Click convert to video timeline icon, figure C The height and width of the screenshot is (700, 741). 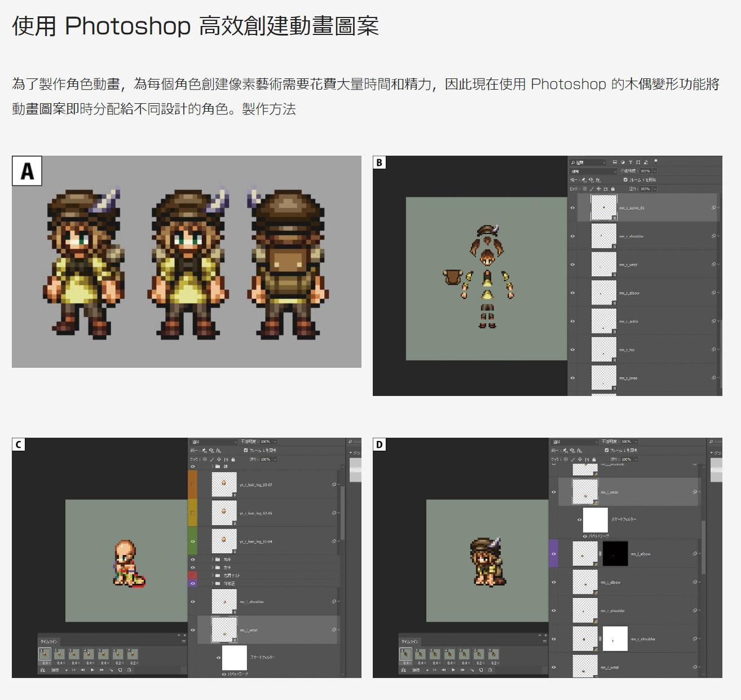click(x=43, y=670)
